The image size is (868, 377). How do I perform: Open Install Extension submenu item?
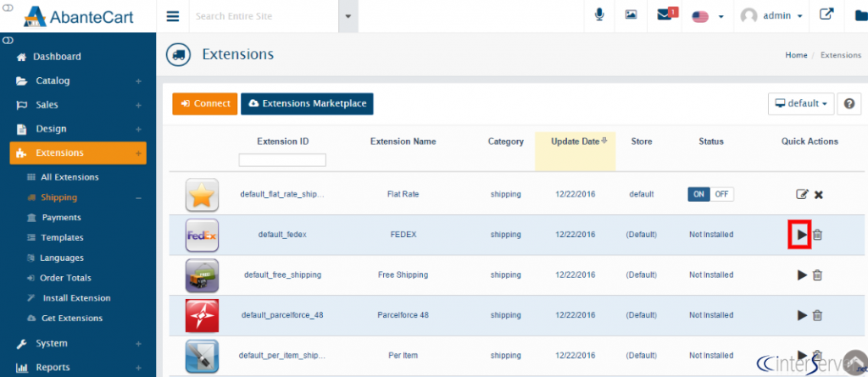click(x=76, y=298)
